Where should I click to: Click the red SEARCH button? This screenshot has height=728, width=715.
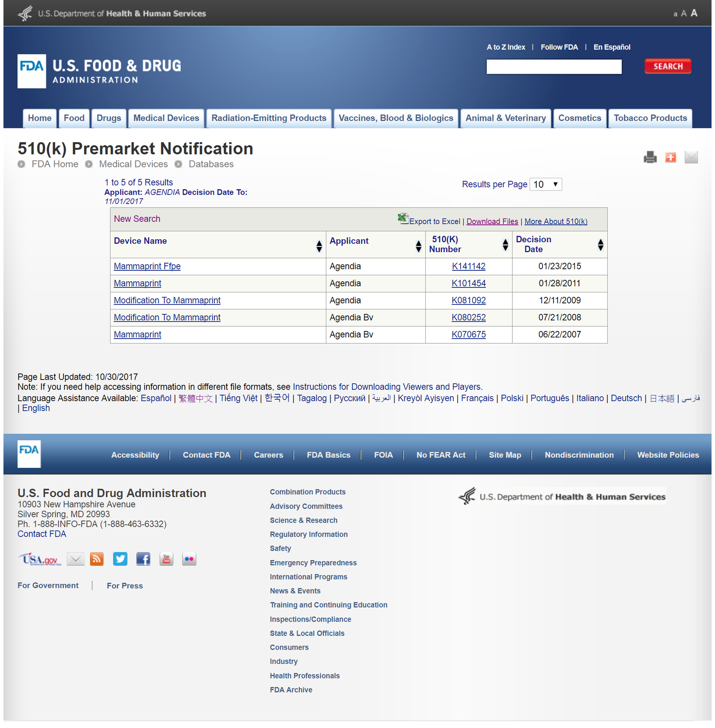point(668,67)
